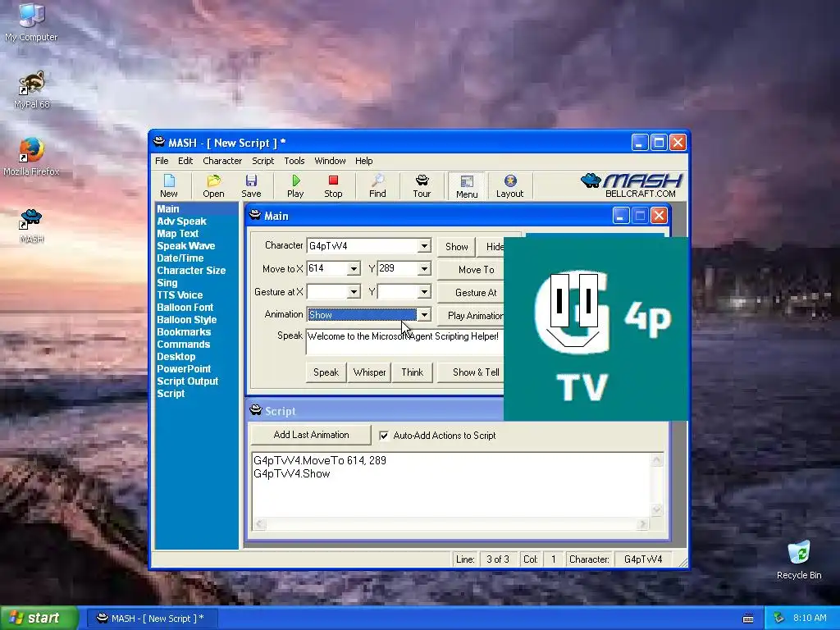The image size is (840, 630).
Task: Click the Think button
Action: (x=412, y=372)
